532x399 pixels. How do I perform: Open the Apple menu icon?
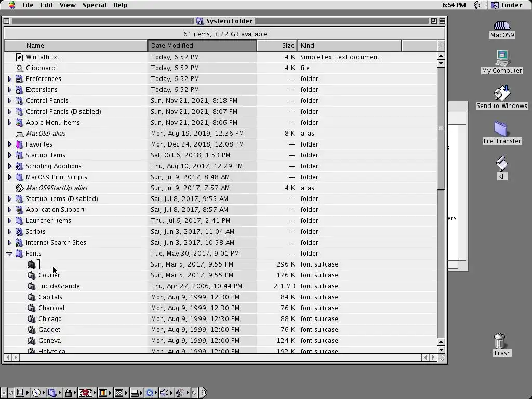[x=12, y=5]
